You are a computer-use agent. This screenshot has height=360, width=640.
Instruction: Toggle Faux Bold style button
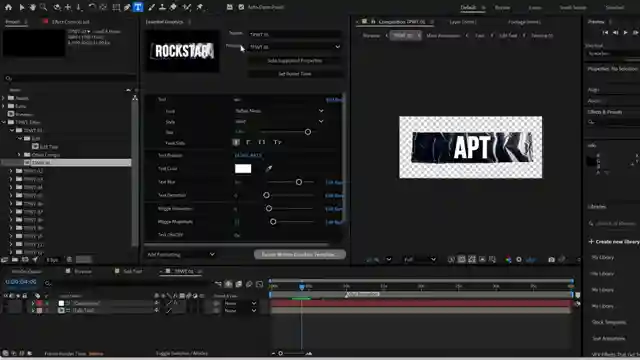236,142
